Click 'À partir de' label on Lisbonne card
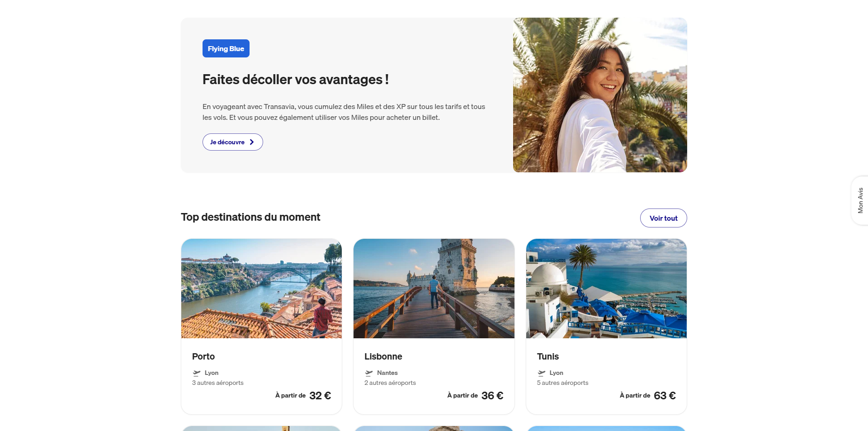868x431 pixels. point(462,395)
